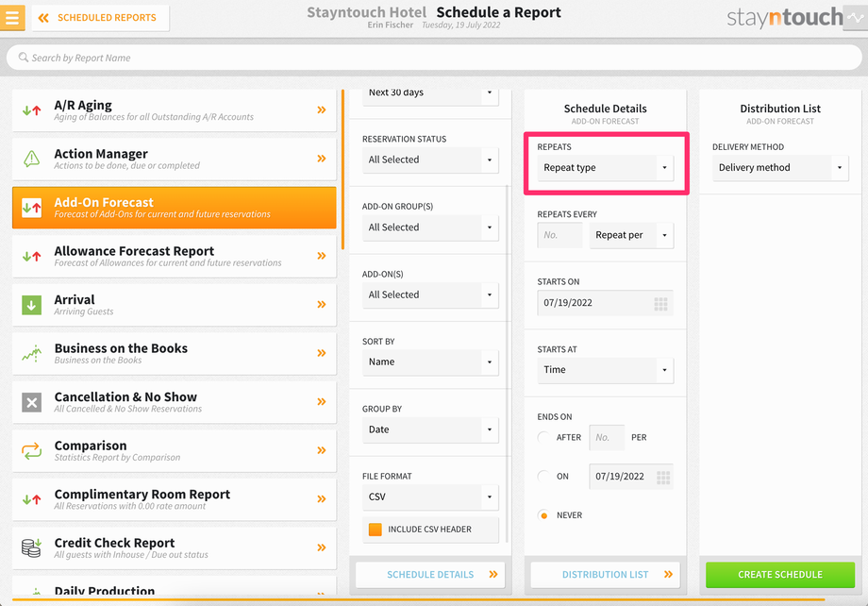Open the Repeat type dropdown
868x606 pixels.
605,167
